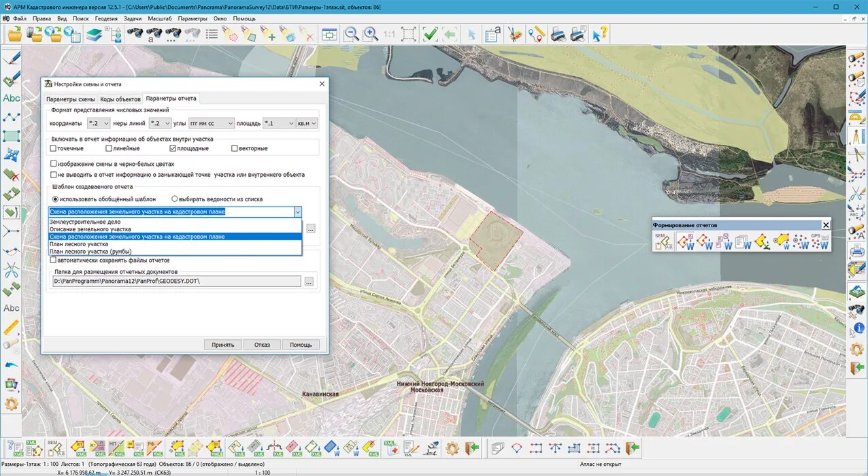Select 'использовать обобщённый шаблон' radio button

(55, 199)
